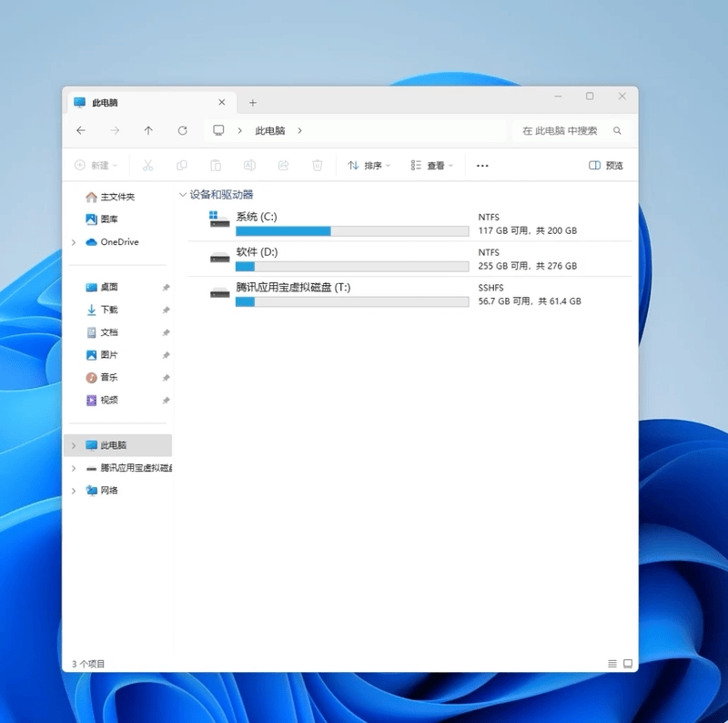728x723 pixels.
Task: Toggle the 预览 preview pane
Action: [x=606, y=166]
